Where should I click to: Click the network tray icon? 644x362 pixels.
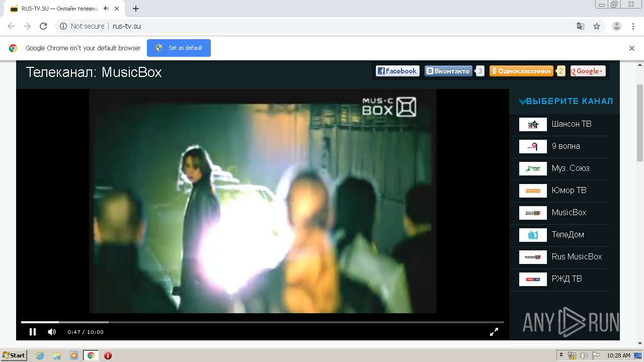(572, 355)
